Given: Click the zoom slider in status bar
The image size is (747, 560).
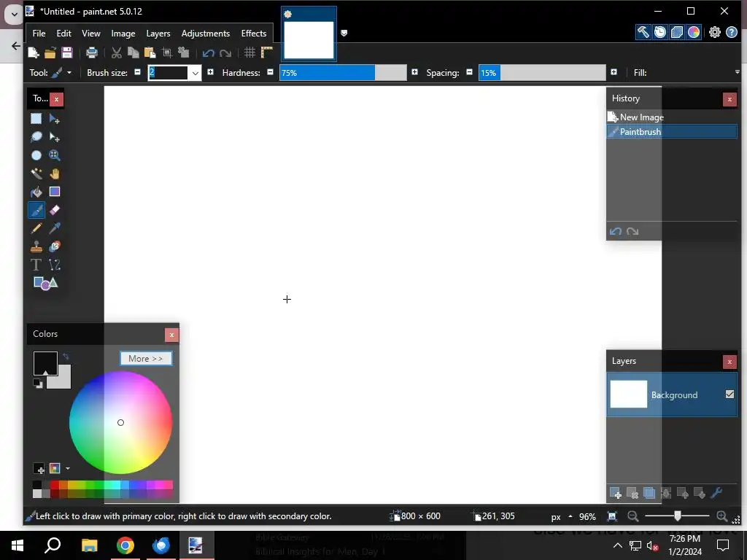Looking at the screenshot, I should pyautogui.click(x=677, y=516).
